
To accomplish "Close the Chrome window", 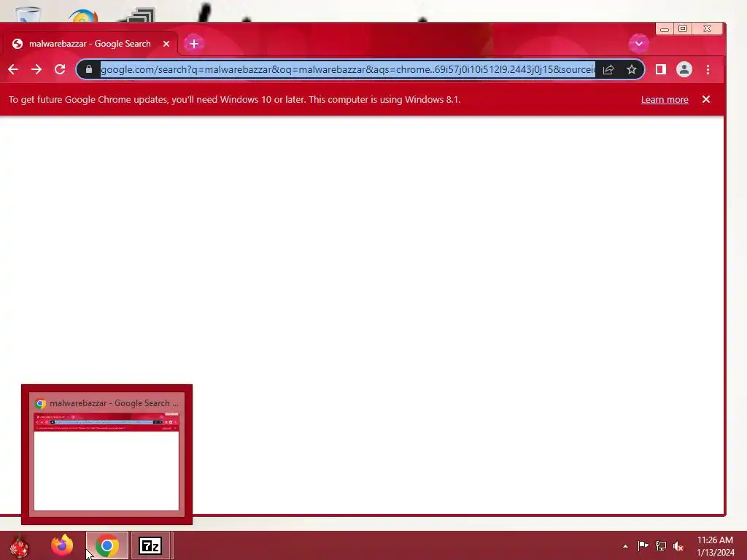I will click(x=708, y=29).
